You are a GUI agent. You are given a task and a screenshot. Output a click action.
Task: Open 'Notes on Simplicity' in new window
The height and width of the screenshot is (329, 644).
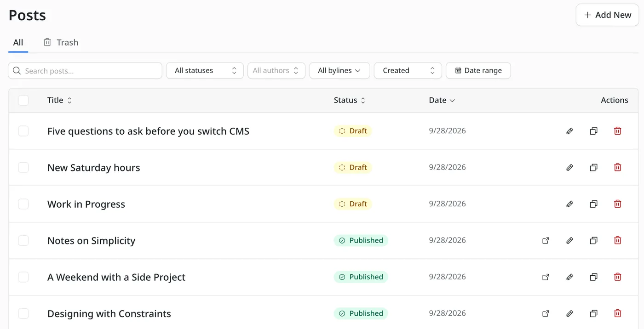click(x=546, y=240)
